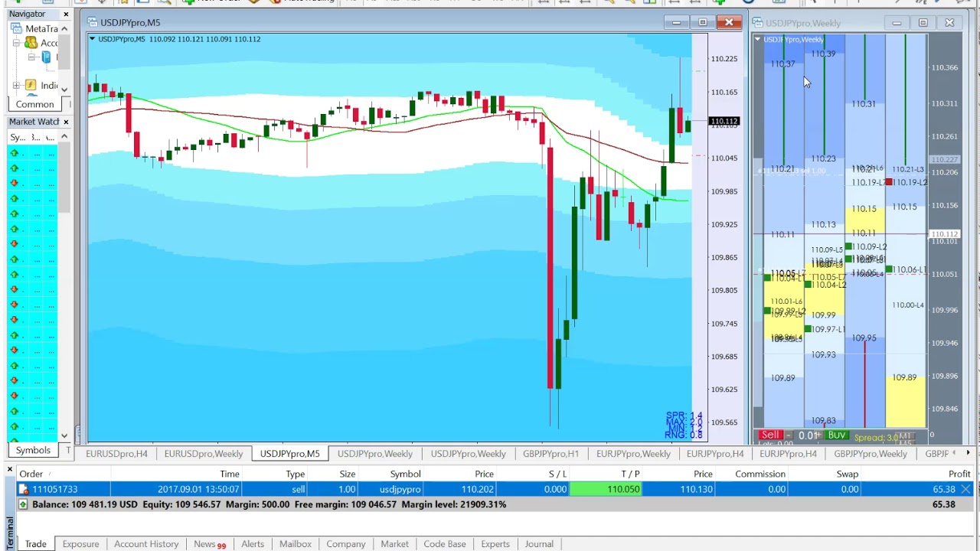Collapse the account server sub-node
The width and height of the screenshot is (980, 551).
pos(31,57)
